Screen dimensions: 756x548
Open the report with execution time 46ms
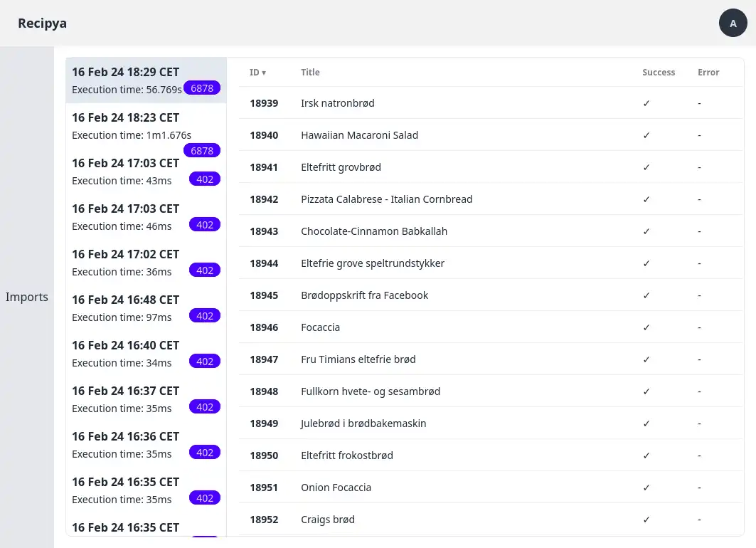coord(146,217)
